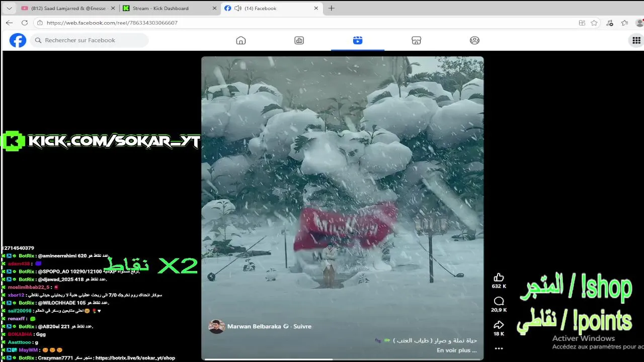Click the BotRix message mentioning @AB20el
Image resolution: width=644 pixels, height=362 pixels.
point(48,326)
